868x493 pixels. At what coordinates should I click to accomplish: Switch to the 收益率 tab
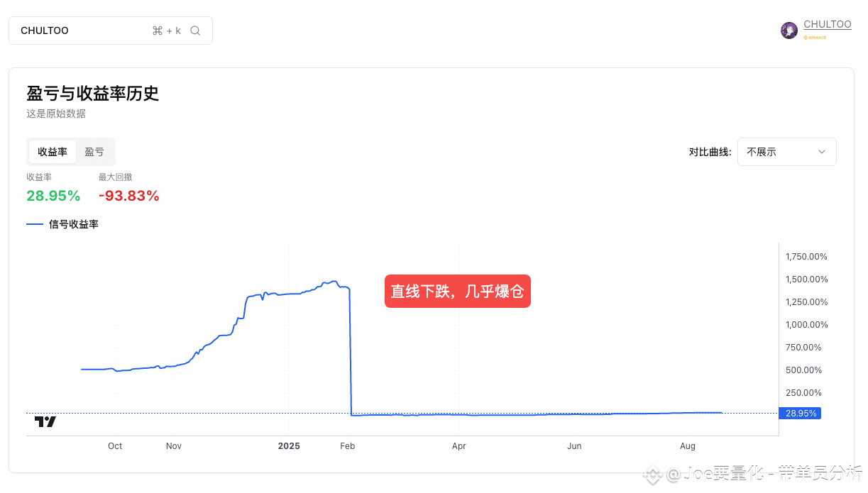coord(53,152)
